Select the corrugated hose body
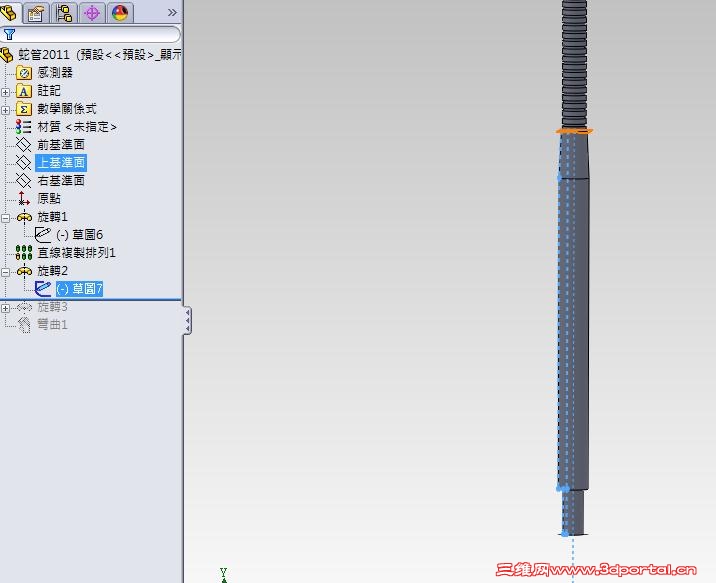The image size is (716, 583). coord(574,64)
